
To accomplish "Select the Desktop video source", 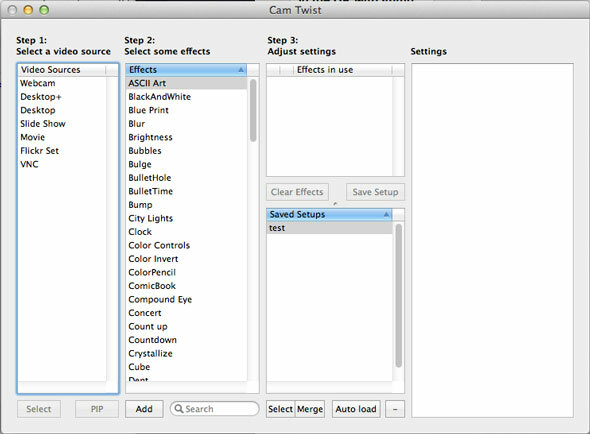I will [62, 110].
